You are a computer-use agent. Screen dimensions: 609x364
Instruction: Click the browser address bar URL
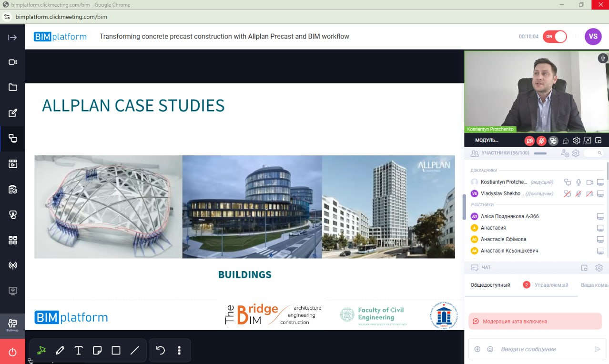(61, 17)
